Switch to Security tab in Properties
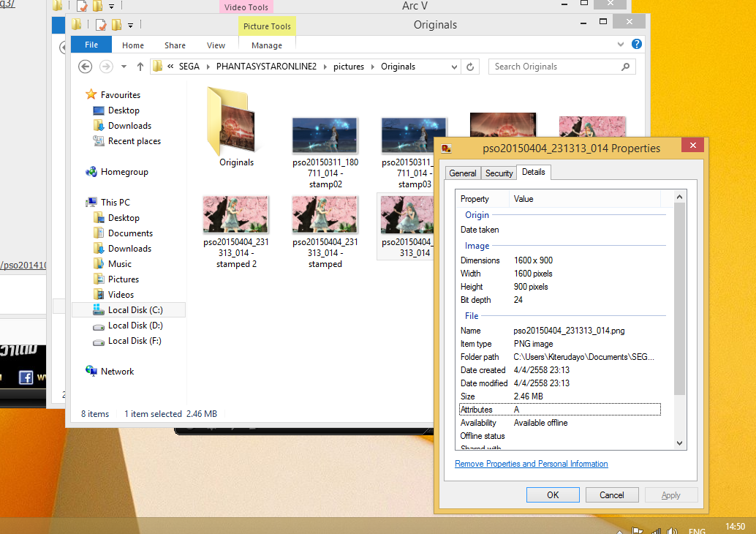The width and height of the screenshot is (756, 534). pyautogui.click(x=499, y=173)
